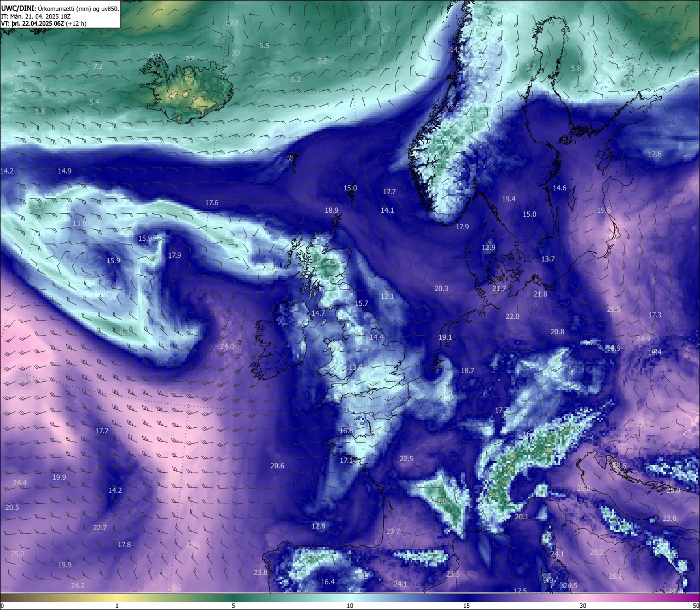Viewport: 700px width, 610px height.
Task: Click the 13.7 value label
Action: click(x=548, y=259)
